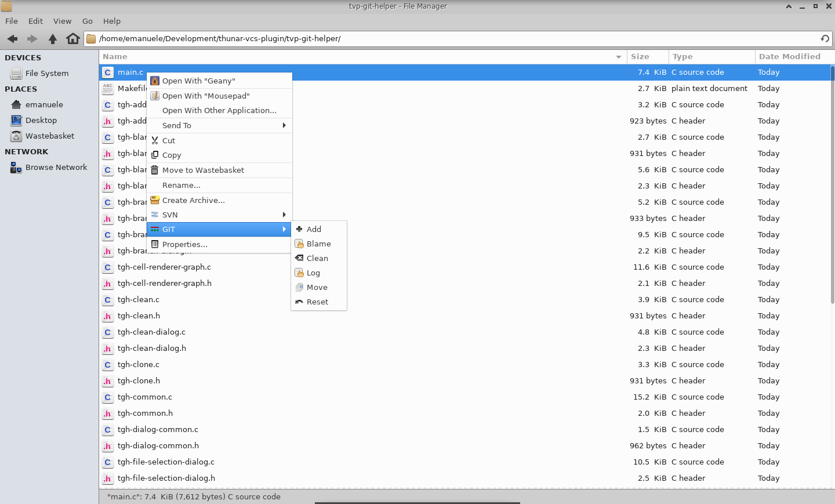Expand the Send To submenu arrow
The height and width of the screenshot is (504, 835).
[284, 125]
